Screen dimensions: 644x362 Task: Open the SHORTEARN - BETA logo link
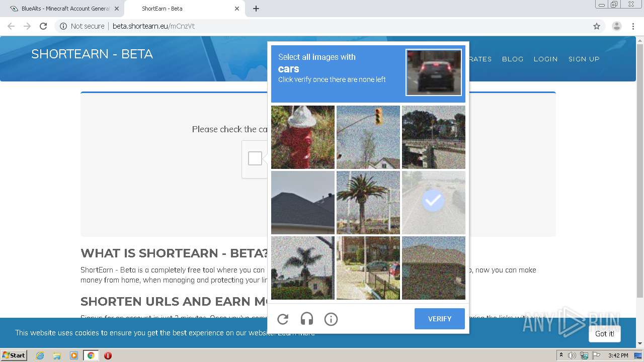tap(92, 54)
